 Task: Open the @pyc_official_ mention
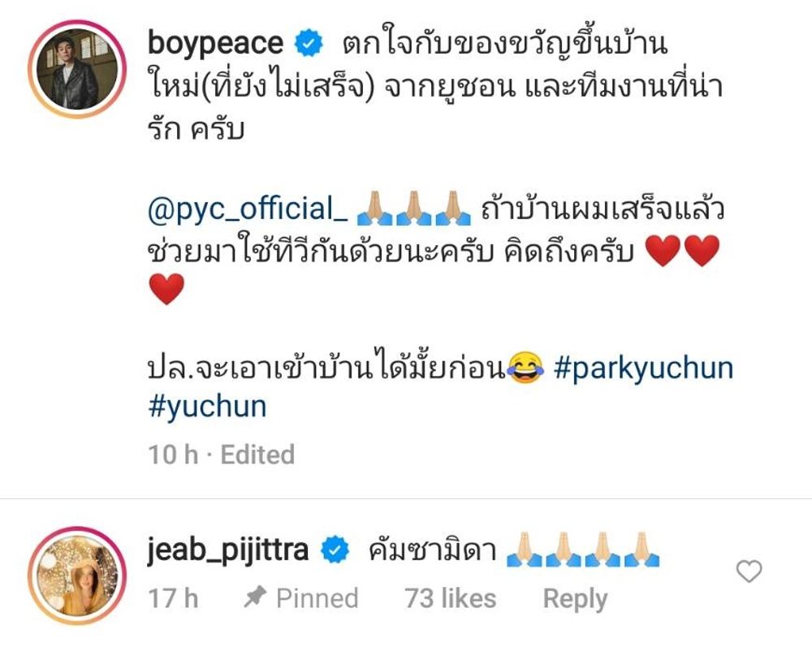pyautogui.click(x=248, y=209)
